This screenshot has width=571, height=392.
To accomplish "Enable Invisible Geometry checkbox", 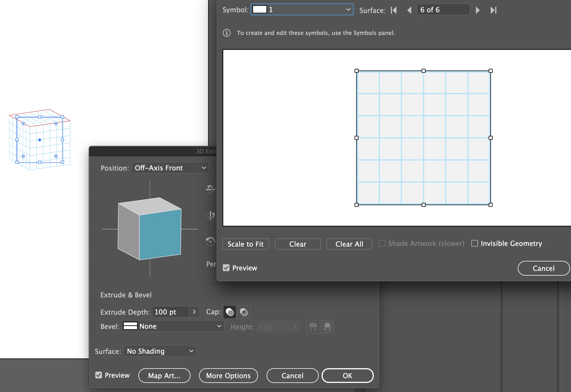I will [x=475, y=243].
